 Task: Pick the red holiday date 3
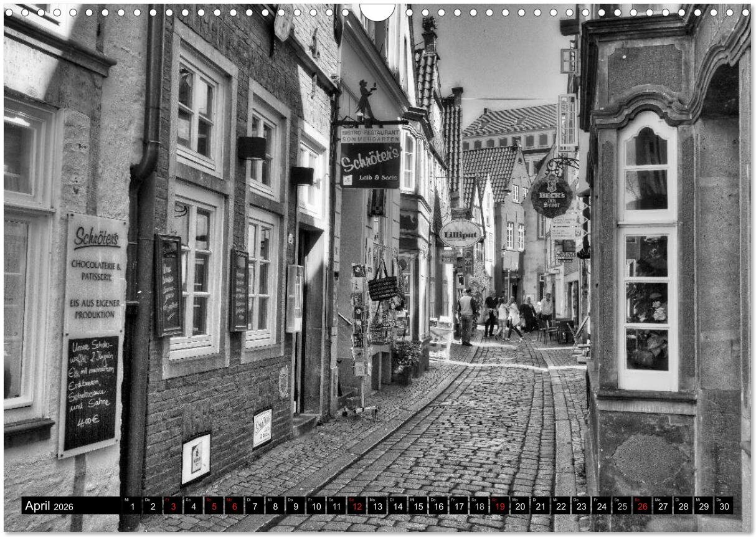coord(172,506)
